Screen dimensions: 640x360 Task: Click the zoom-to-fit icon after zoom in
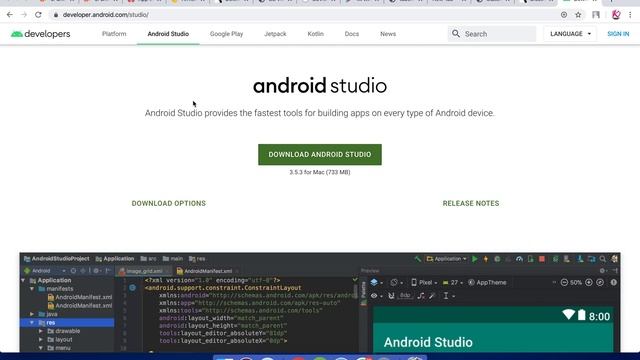[600, 282]
